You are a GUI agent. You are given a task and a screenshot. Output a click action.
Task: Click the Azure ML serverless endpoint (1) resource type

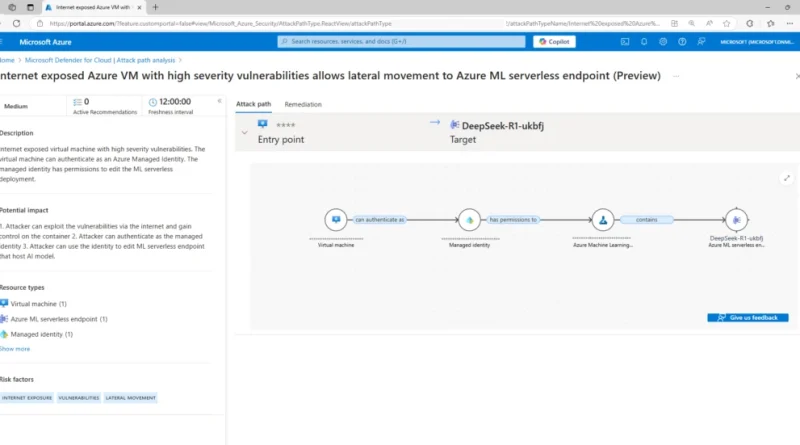tap(54, 319)
